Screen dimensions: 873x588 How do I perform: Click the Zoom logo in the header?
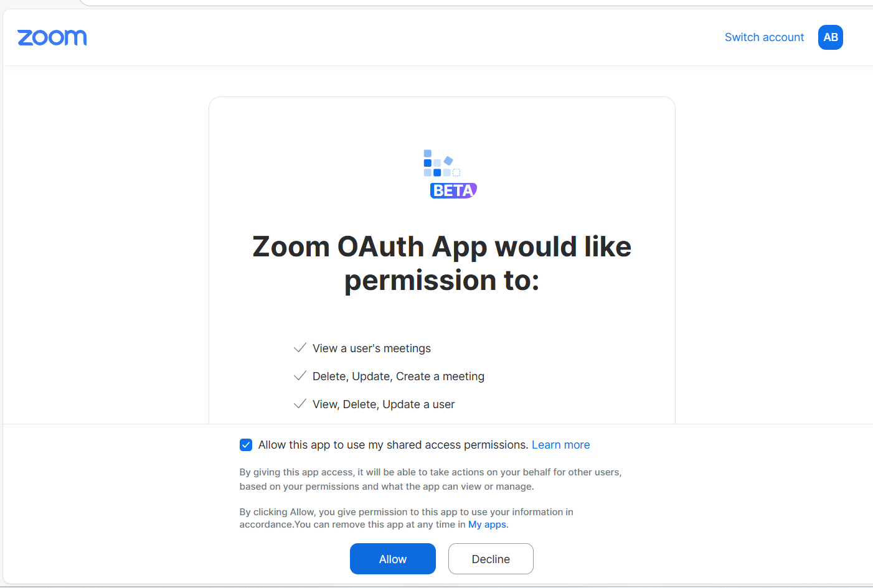[52, 37]
